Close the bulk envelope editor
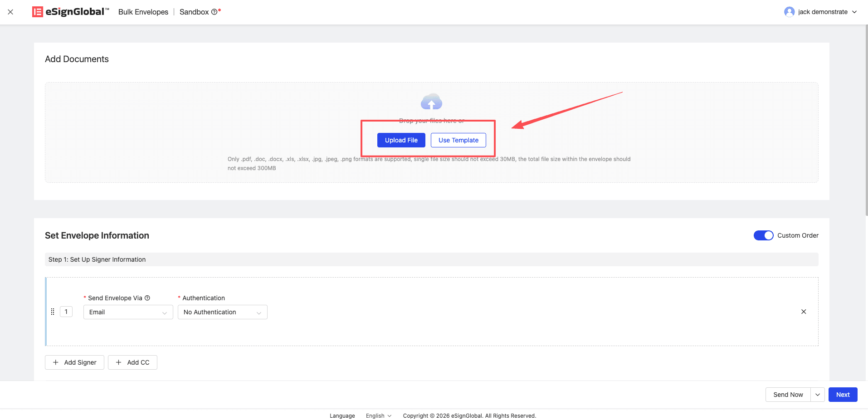Viewport: 868px width, 420px height. point(10,12)
